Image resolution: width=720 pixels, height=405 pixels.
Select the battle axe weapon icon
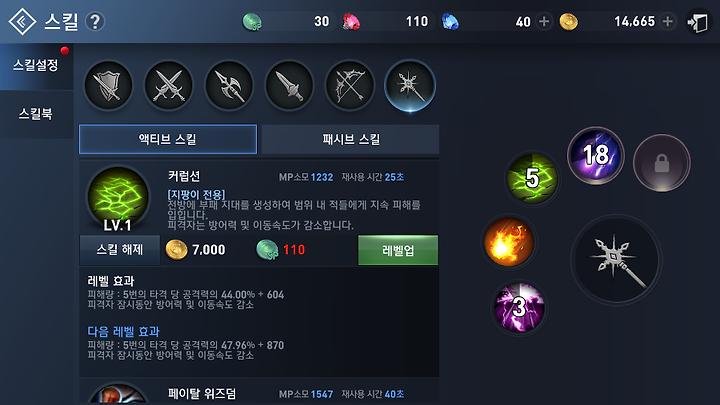(229, 86)
